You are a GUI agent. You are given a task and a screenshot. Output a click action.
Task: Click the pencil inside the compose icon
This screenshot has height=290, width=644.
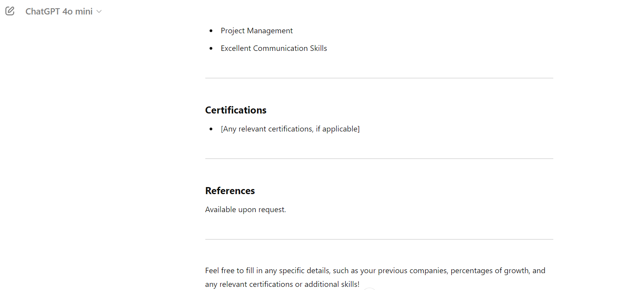[11, 10]
